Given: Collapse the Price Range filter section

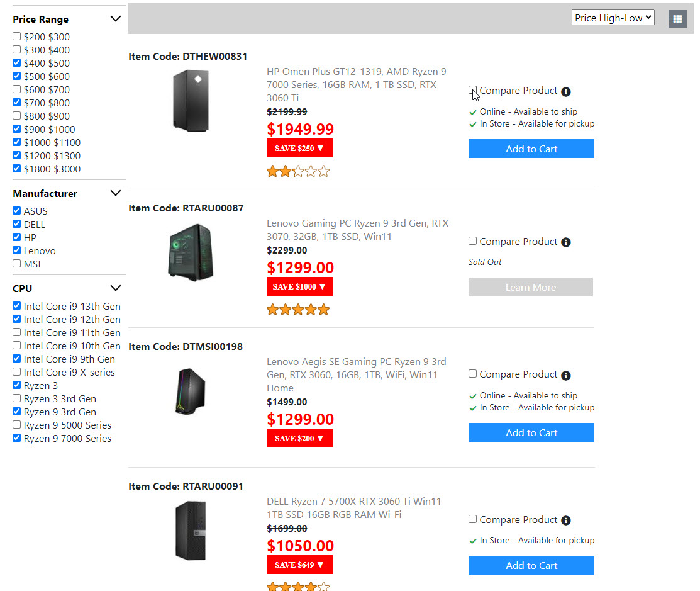Looking at the screenshot, I should point(116,19).
